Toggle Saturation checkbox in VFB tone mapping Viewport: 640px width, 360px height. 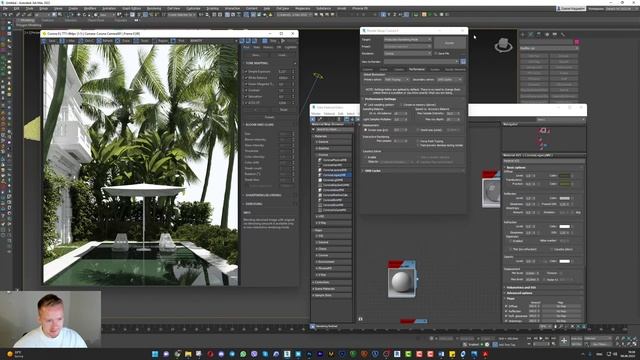(x=247, y=96)
